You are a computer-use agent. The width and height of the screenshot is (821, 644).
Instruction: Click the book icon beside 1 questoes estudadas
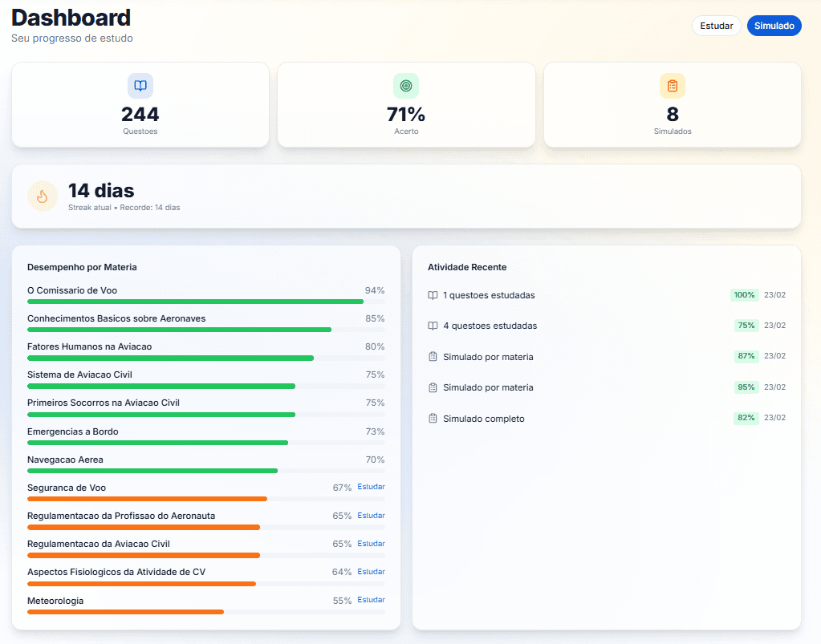pos(433,294)
